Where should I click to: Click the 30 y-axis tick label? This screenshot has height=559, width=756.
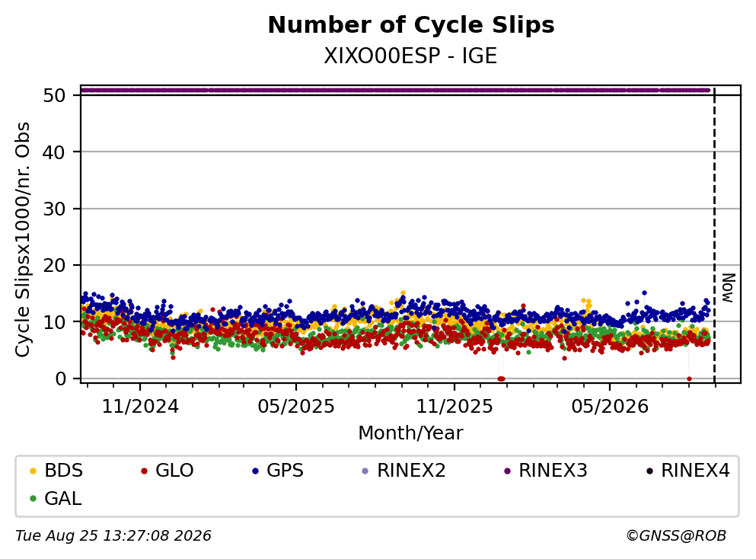pyautogui.click(x=54, y=209)
